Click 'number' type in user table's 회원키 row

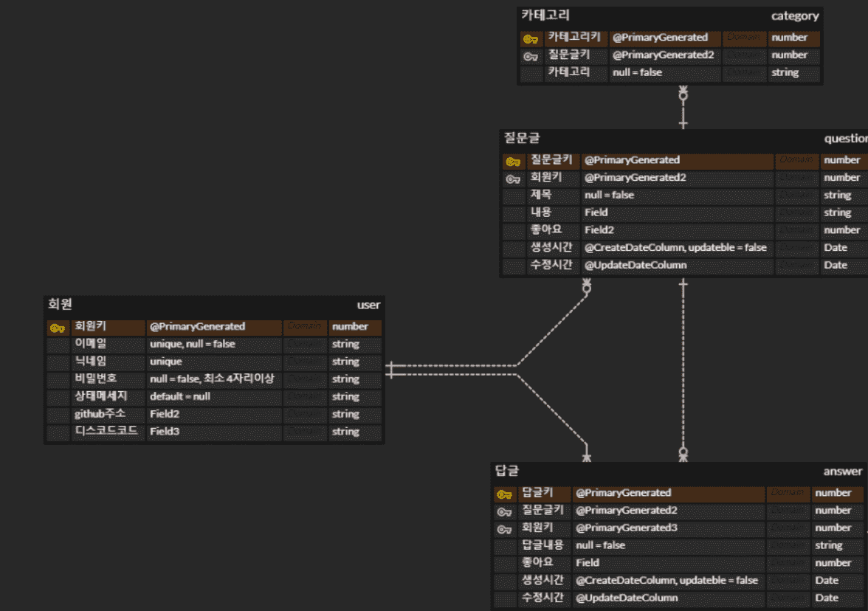350,326
